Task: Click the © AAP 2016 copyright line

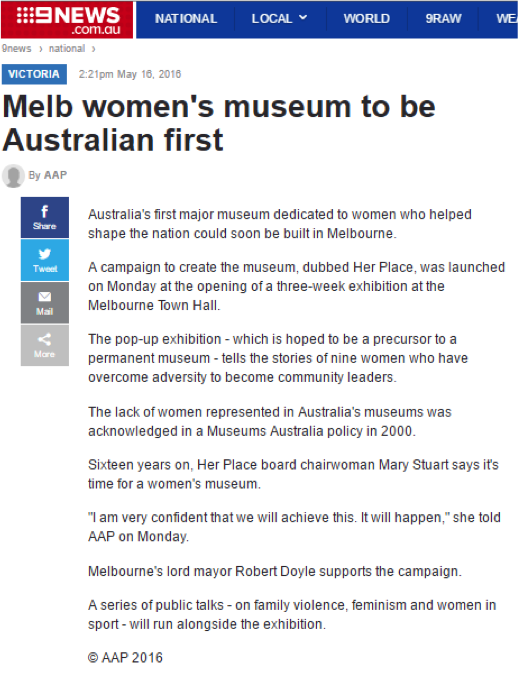Action: pos(125,657)
